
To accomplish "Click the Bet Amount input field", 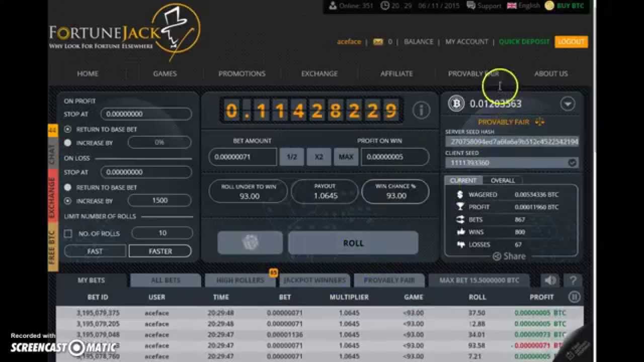I will coord(243,156).
